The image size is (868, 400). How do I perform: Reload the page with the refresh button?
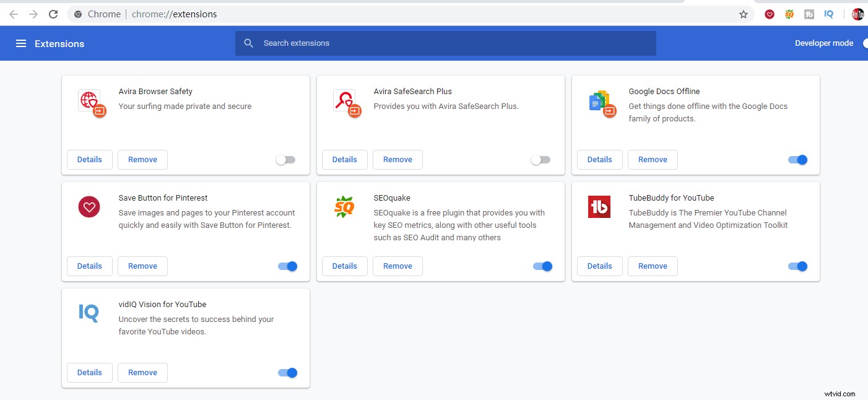[x=53, y=14]
